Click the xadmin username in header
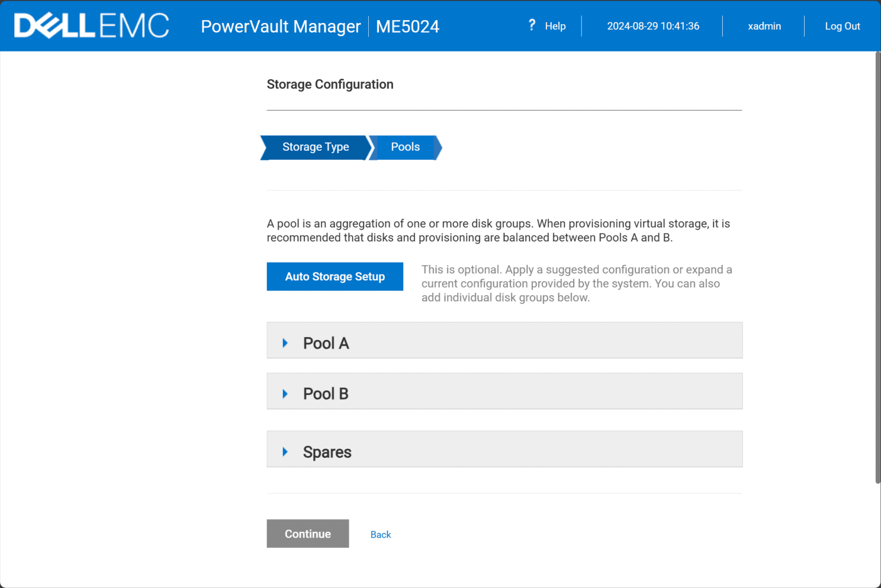 point(764,26)
